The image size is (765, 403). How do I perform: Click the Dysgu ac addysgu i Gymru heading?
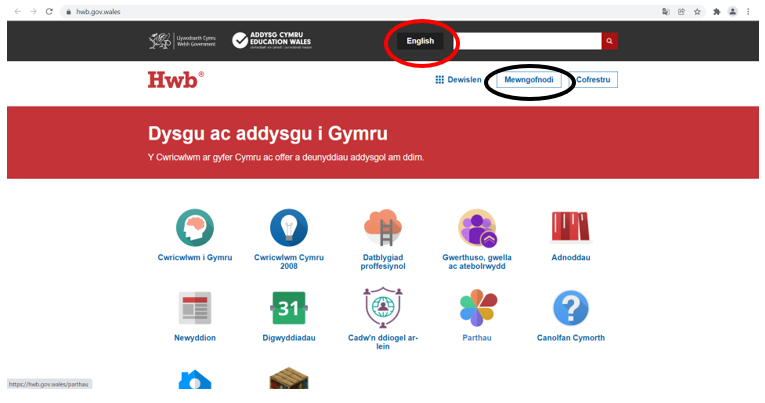click(x=268, y=134)
